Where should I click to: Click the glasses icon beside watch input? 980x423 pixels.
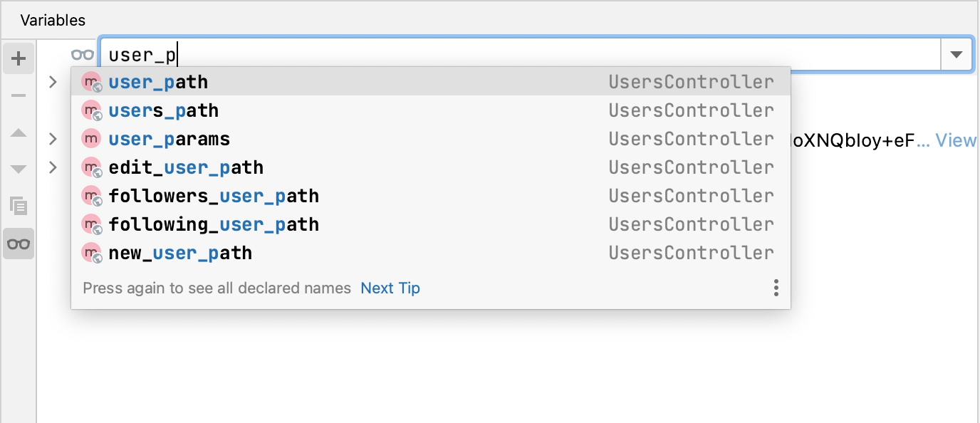pos(83,54)
